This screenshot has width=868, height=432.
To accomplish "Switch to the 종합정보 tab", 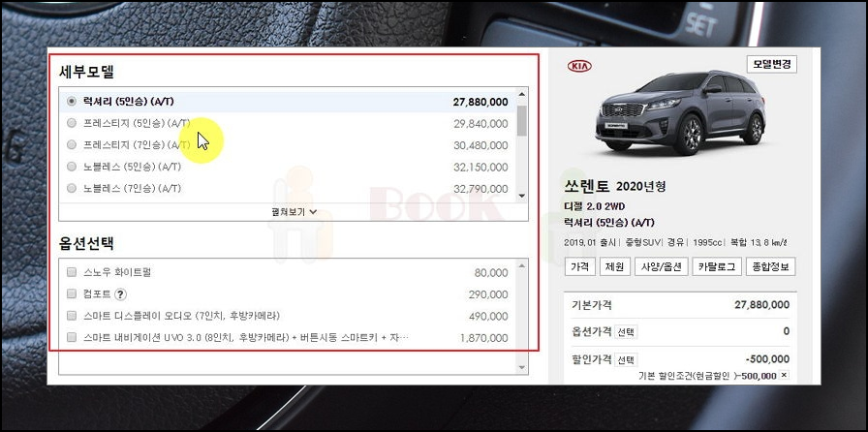I will coord(770,266).
